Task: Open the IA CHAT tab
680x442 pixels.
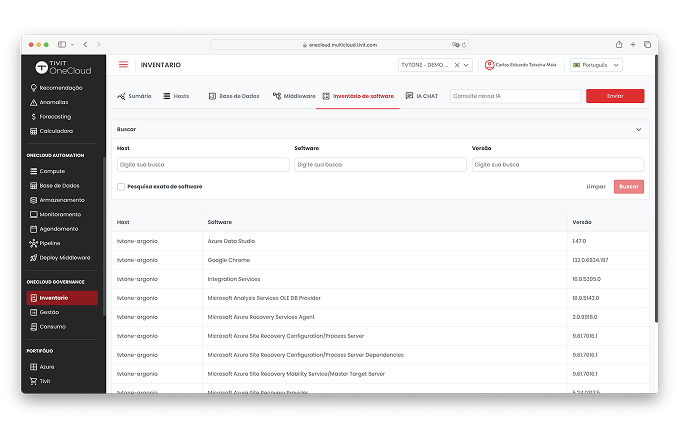Action: pyautogui.click(x=422, y=96)
